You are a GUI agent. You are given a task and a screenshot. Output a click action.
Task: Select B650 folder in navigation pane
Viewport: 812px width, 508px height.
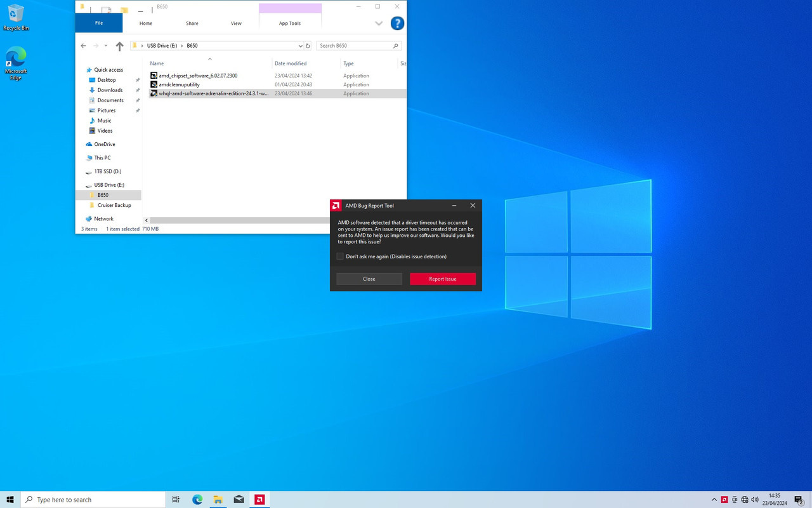(x=103, y=195)
